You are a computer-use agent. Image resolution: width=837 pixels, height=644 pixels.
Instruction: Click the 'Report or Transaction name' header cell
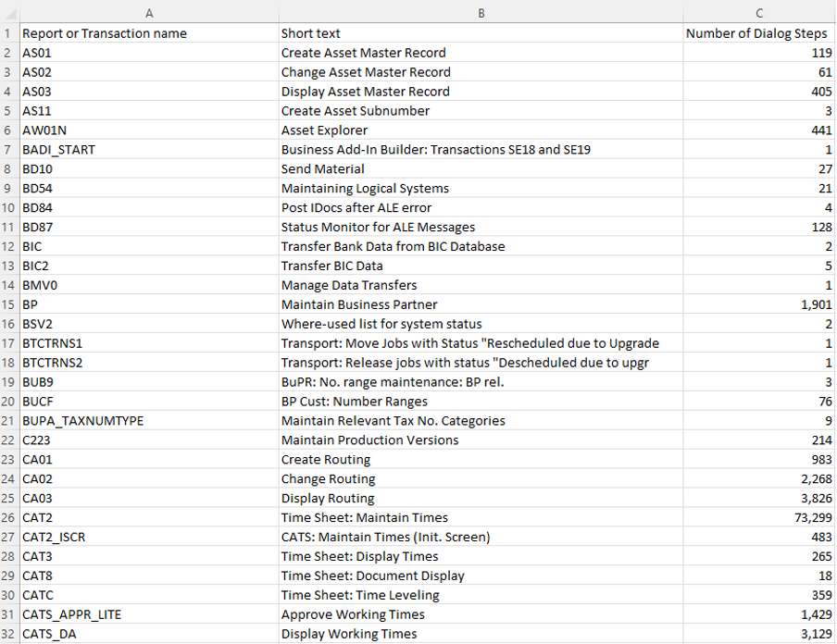[105, 33]
